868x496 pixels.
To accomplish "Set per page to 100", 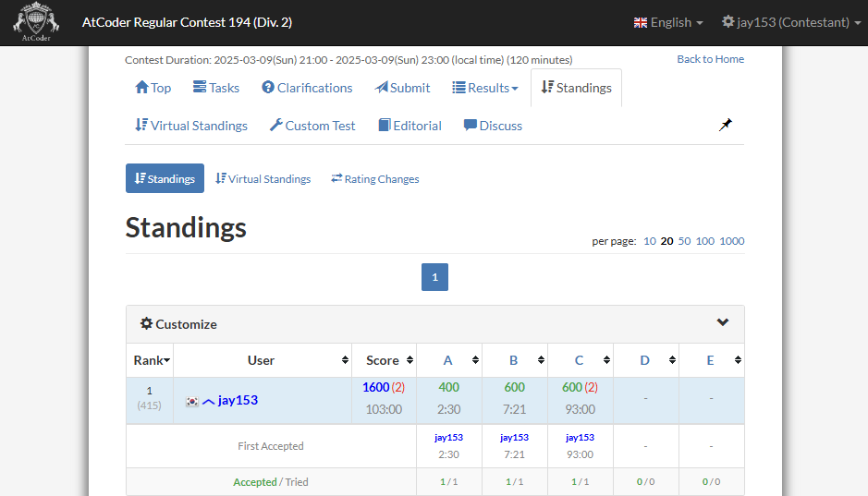I will [705, 241].
